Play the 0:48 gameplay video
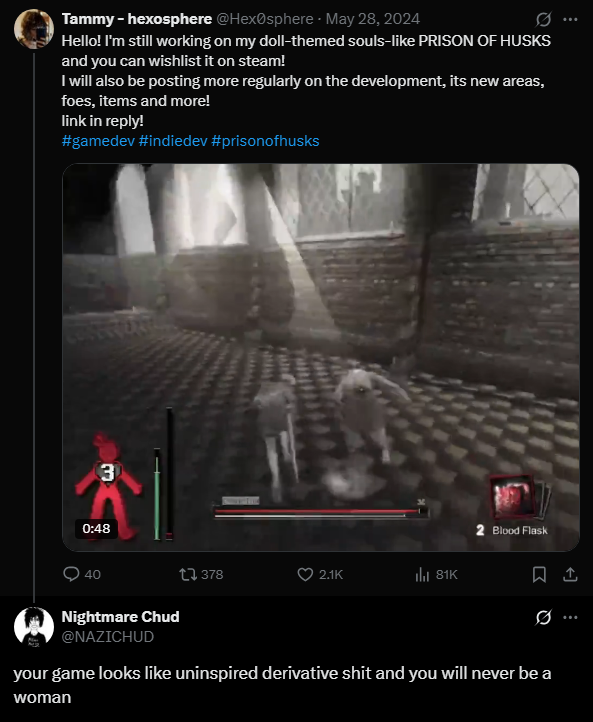593x722 pixels. pos(321,357)
